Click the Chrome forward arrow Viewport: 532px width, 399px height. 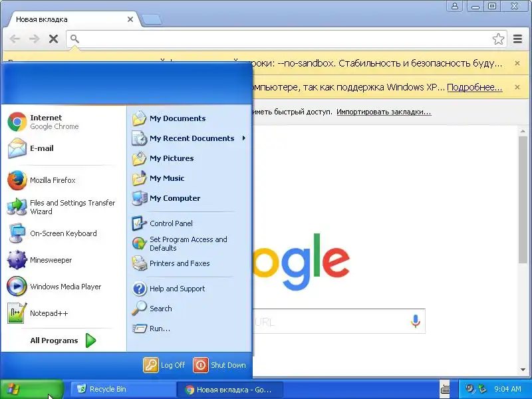point(34,39)
